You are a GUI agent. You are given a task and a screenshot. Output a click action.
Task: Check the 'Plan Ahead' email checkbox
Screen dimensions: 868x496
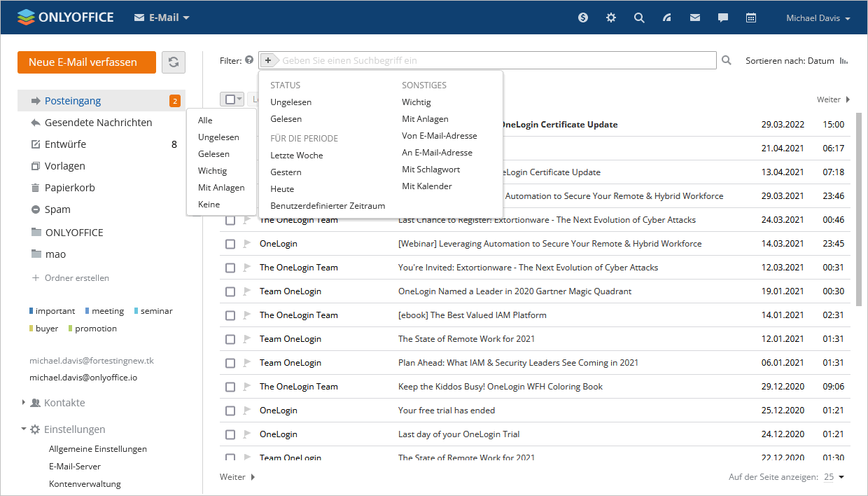point(230,363)
